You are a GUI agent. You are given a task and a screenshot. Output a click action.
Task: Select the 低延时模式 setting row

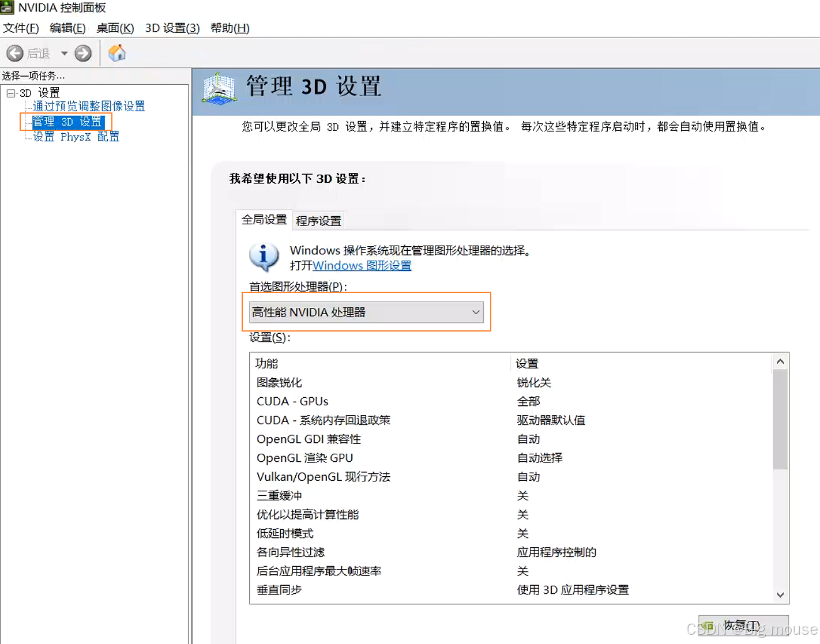coord(511,533)
